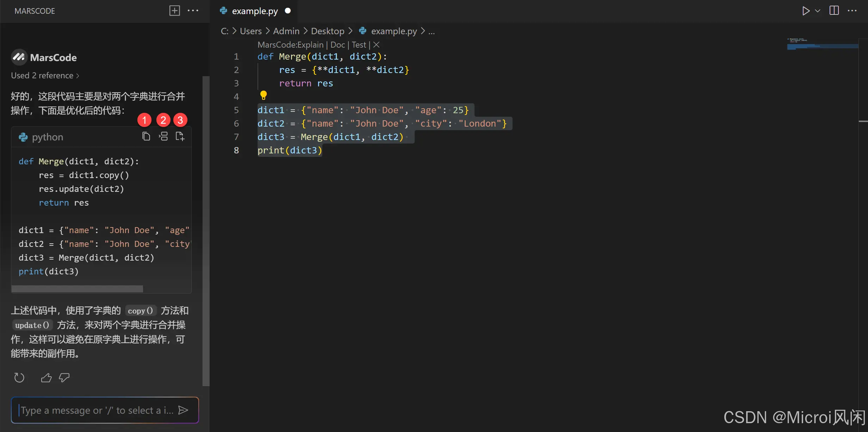Split the editor with layout icon
Image resolution: width=868 pixels, height=432 pixels.
[834, 11]
